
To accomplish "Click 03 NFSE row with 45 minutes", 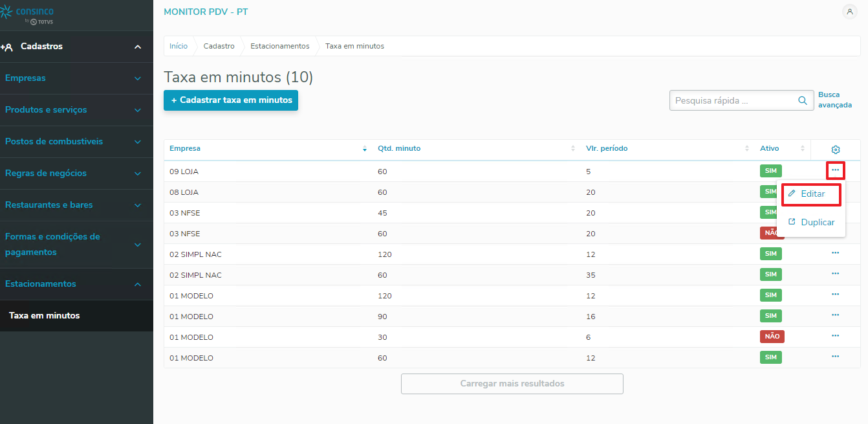I will (x=512, y=213).
